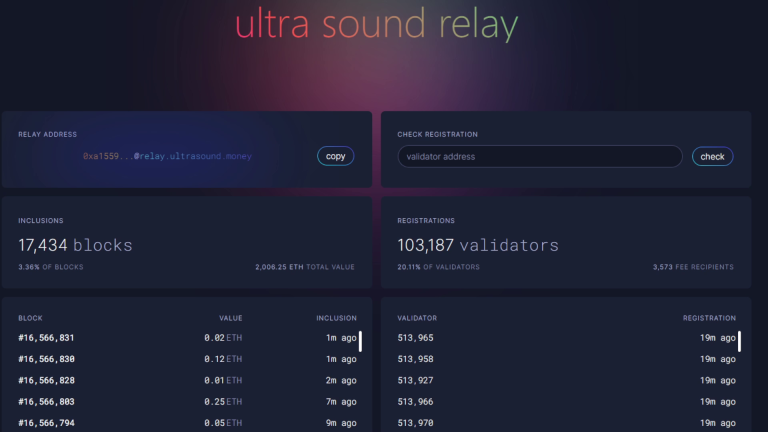768x432 pixels.
Task: Click the 0.12 ETH value cell
Action: [223, 359]
